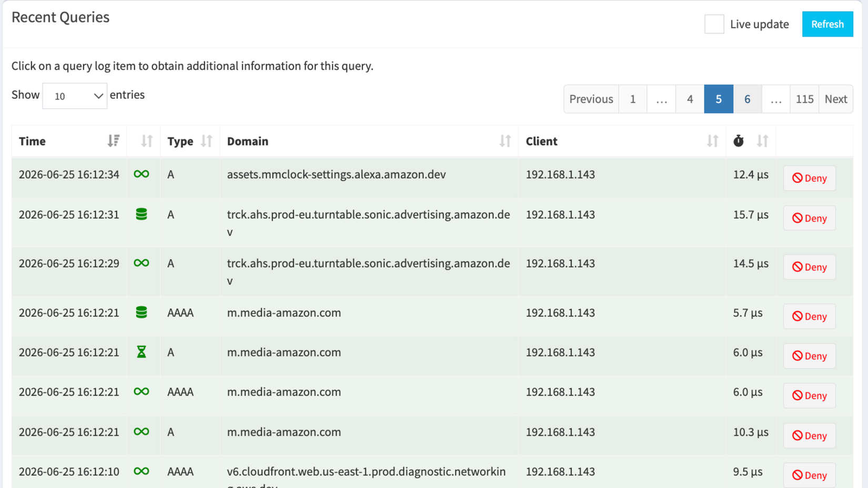868x488 pixels.
Task: Go to the Previous page
Action: 591,99
